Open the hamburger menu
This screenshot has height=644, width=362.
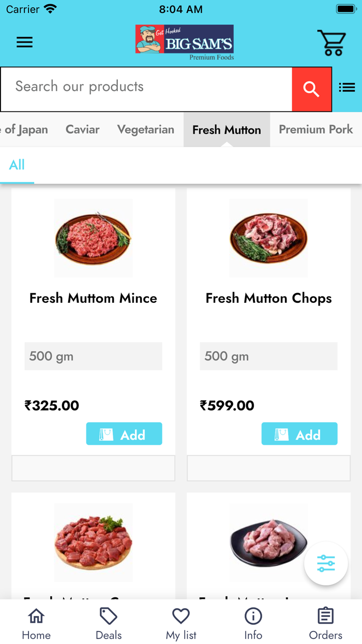(x=24, y=42)
